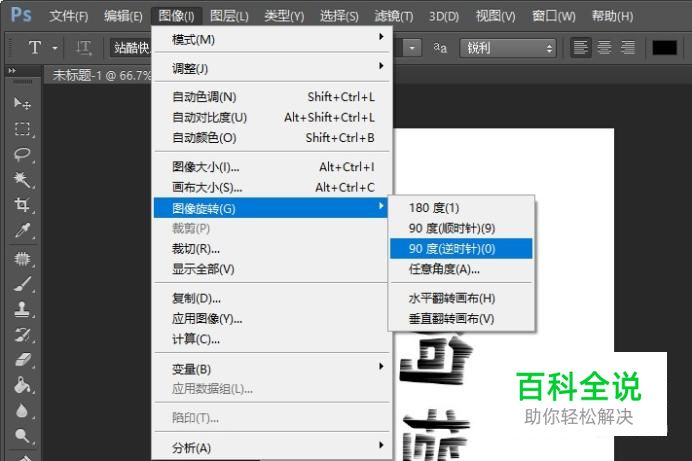The height and width of the screenshot is (461, 692).
Task: Select 图像旋转(G) menu item
Action: click(271, 208)
